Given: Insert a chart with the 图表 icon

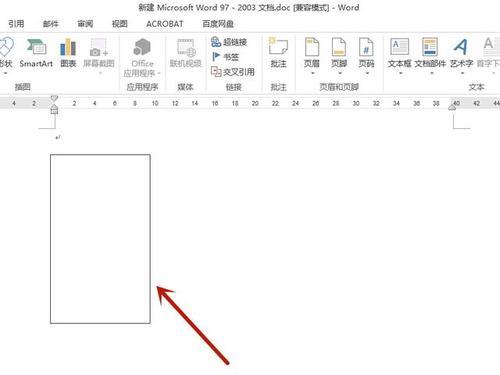Looking at the screenshot, I should pyautogui.click(x=68, y=53).
